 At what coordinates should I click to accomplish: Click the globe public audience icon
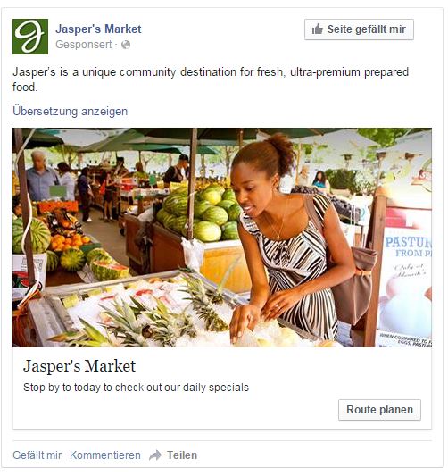tap(126, 45)
